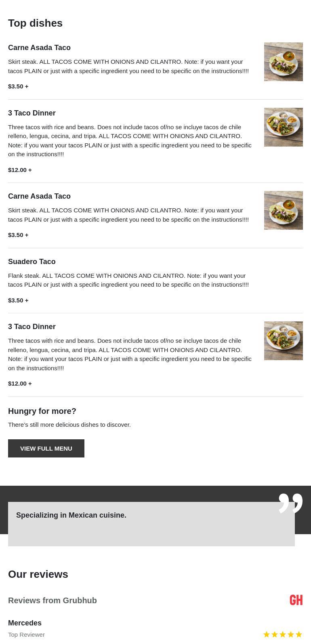Image resolution: width=311 pixels, height=644 pixels.
Task: Click the second Carne Asada Taco thumbnail
Action: tap(283, 210)
